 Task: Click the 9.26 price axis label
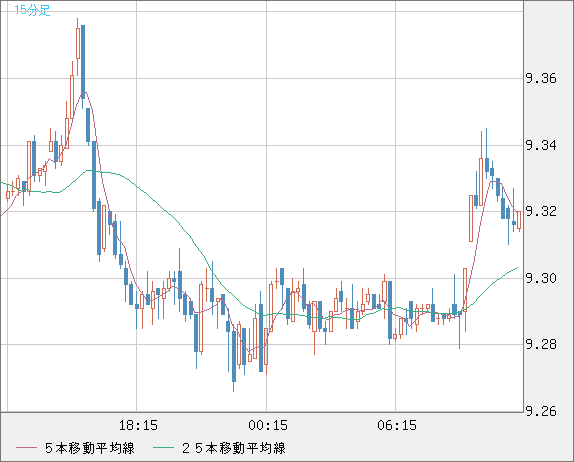point(541,411)
